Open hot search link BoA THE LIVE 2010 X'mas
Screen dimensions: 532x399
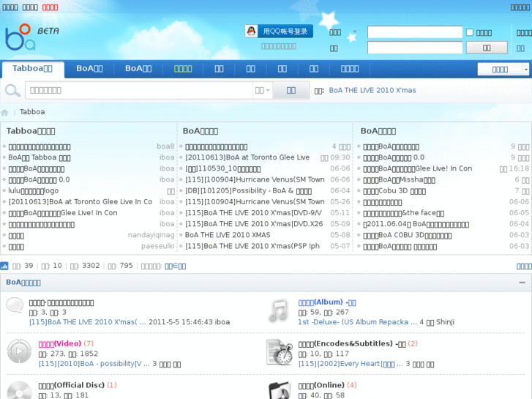click(372, 90)
